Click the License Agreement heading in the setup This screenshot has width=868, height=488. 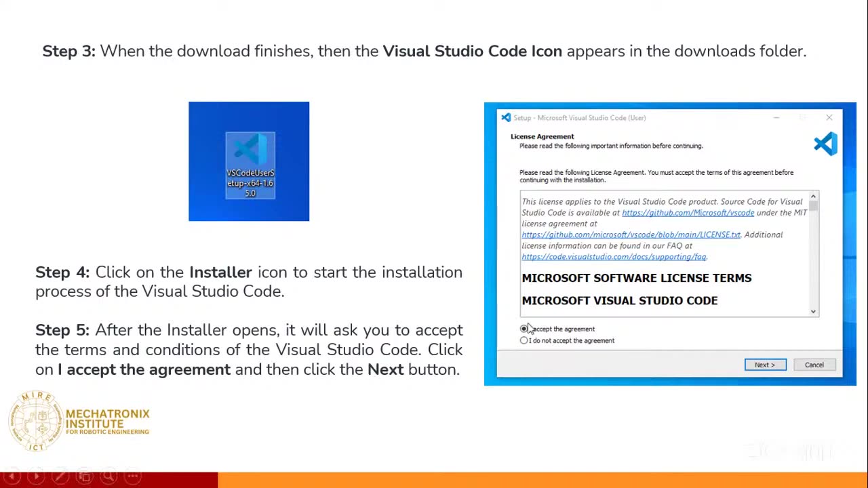(x=542, y=136)
